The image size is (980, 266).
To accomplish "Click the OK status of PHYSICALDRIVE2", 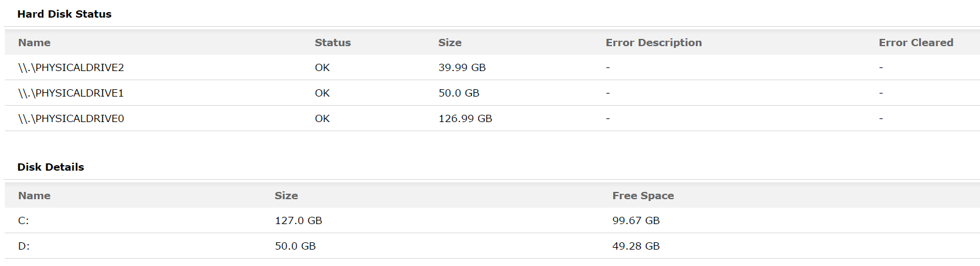I will pyautogui.click(x=322, y=67).
